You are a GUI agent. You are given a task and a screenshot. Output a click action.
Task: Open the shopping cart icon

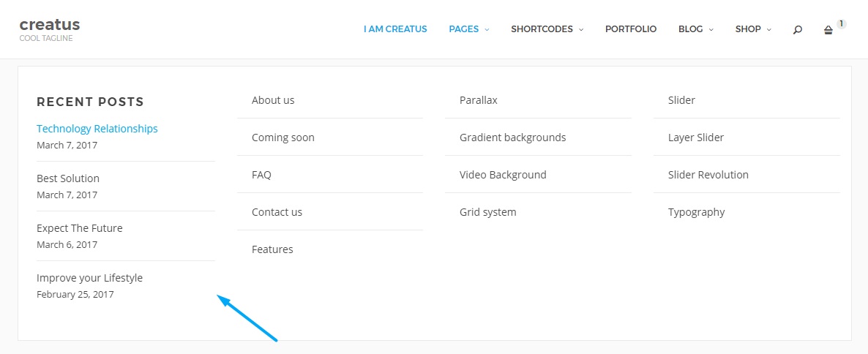828,30
